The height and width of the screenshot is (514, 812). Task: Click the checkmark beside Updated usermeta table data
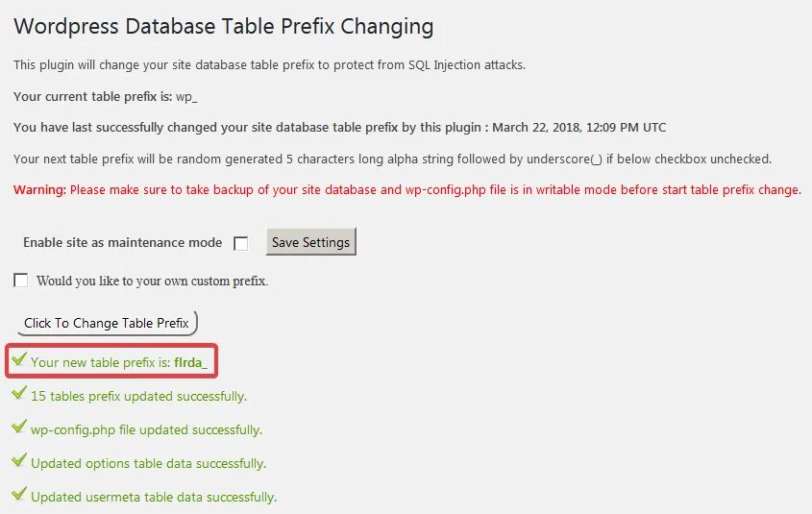tap(19, 495)
